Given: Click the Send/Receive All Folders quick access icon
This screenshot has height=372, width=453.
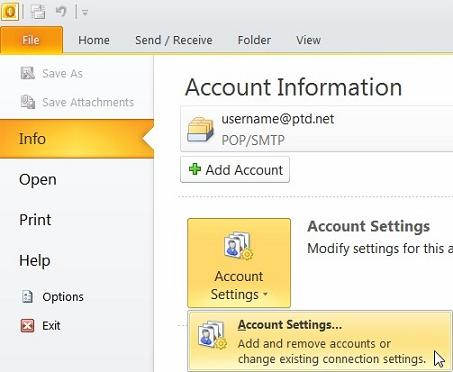Looking at the screenshot, I should (x=38, y=12).
